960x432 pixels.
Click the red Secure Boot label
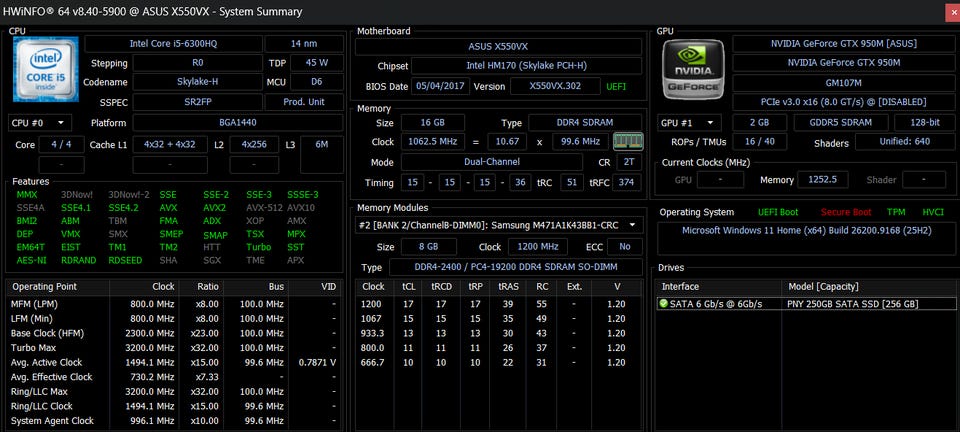(x=846, y=212)
